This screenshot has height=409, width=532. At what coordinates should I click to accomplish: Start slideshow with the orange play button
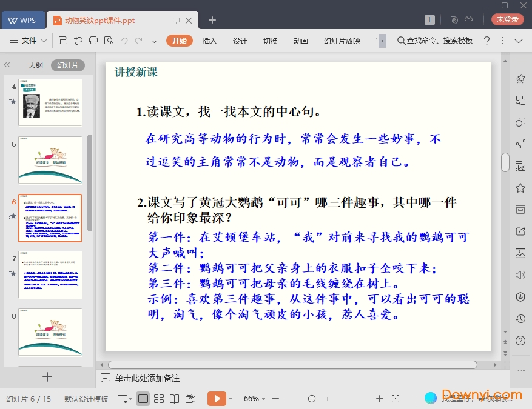(216, 399)
